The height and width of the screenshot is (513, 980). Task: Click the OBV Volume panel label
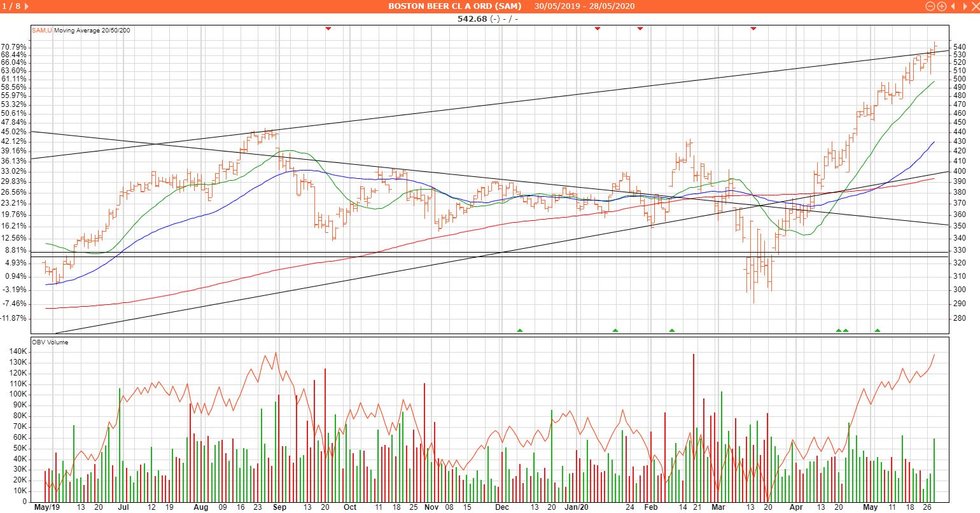coord(50,342)
